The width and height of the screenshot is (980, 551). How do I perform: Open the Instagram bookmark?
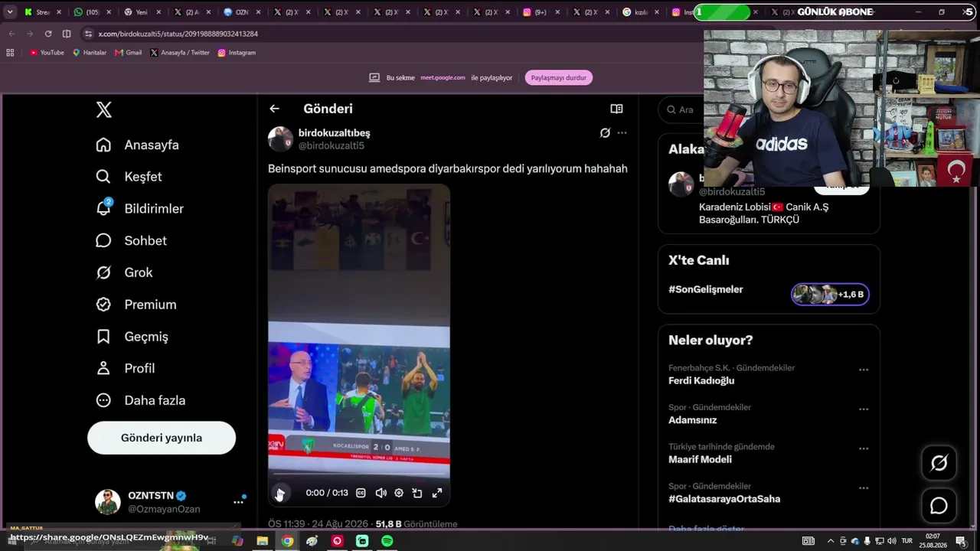(237, 53)
